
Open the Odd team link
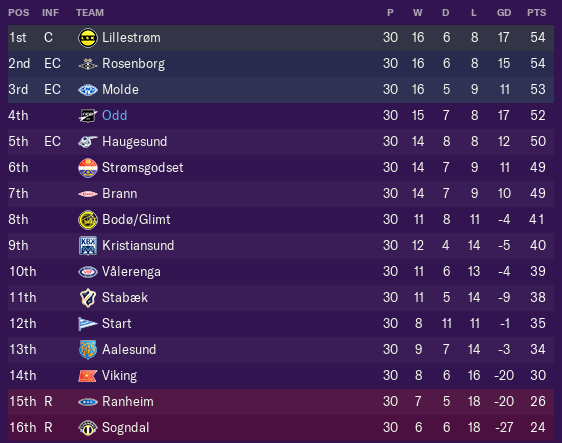click(x=114, y=115)
